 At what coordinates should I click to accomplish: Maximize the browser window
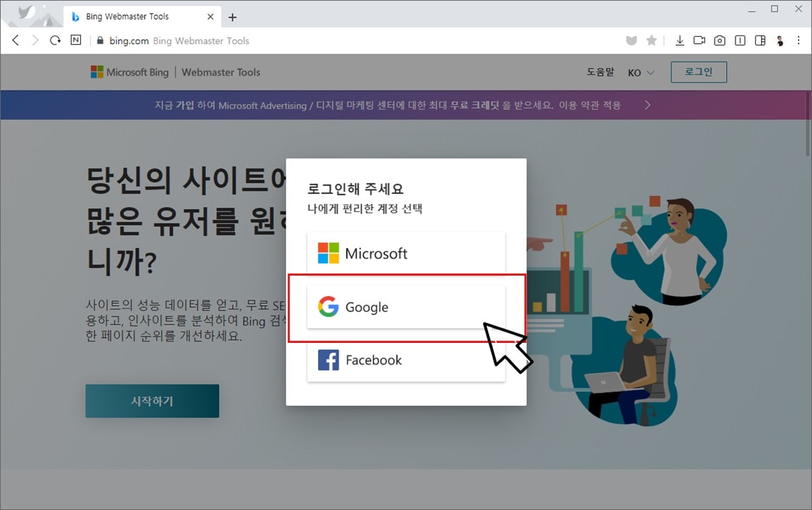coord(774,8)
